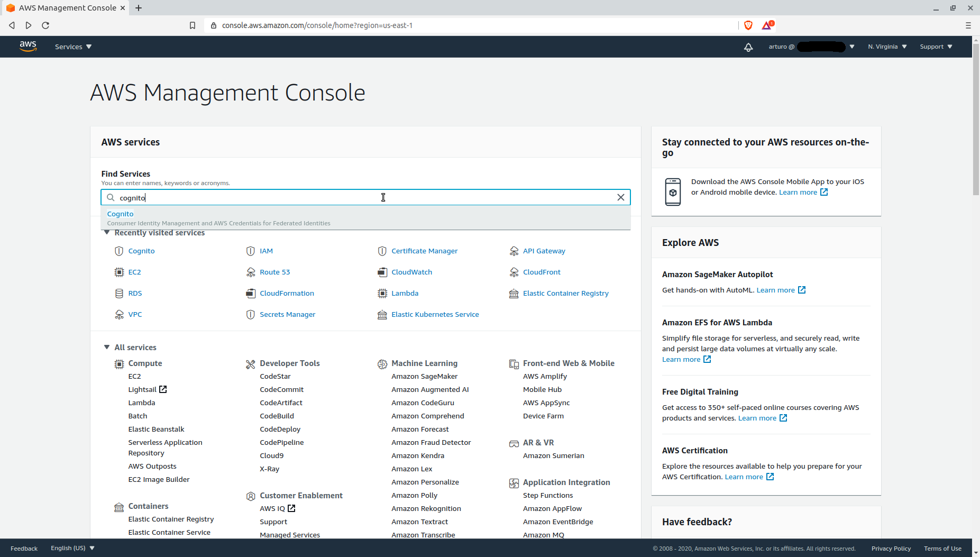Go forward with the browser forward arrow

click(x=29, y=25)
